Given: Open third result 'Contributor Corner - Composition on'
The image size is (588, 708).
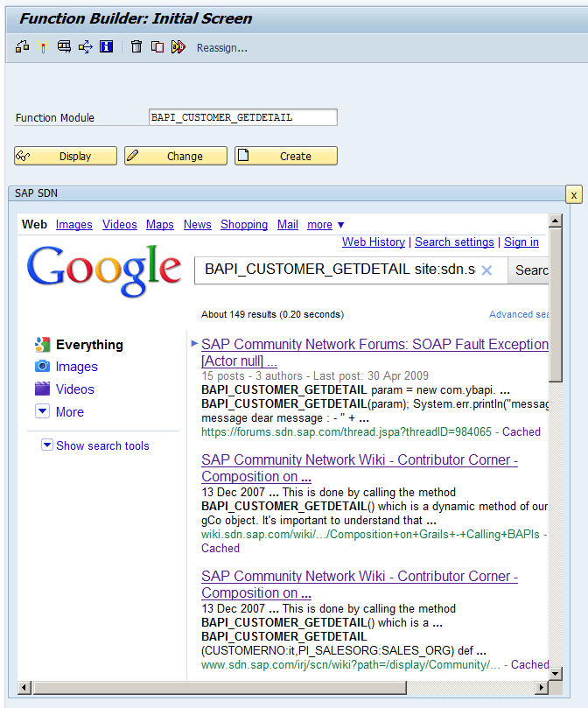Looking at the screenshot, I should (360, 585).
